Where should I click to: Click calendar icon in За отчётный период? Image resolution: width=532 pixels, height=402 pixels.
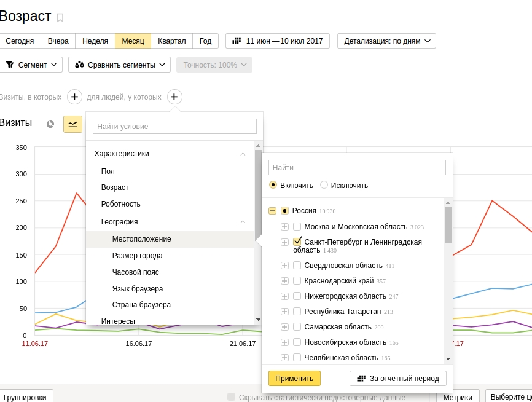pos(361,378)
